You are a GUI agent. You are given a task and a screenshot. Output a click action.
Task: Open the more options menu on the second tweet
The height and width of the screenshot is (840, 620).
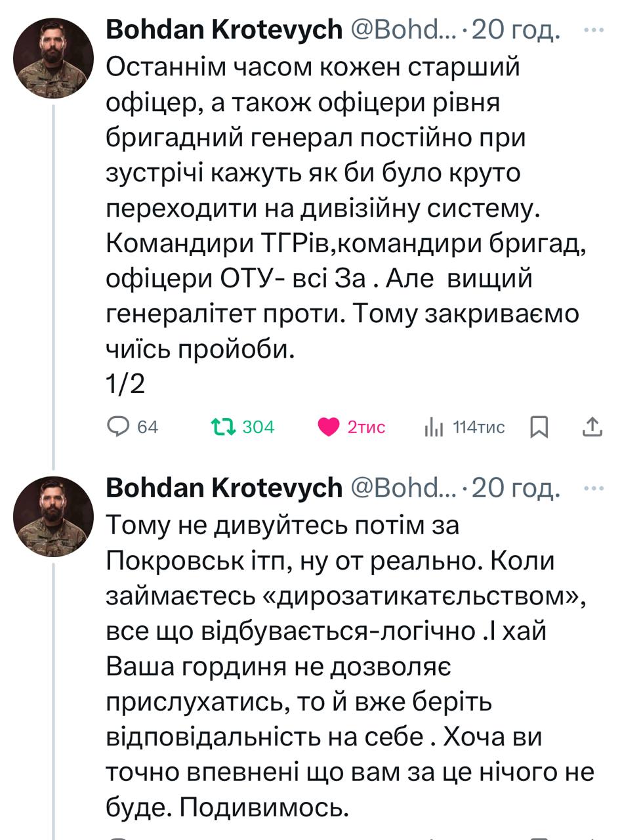(593, 488)
